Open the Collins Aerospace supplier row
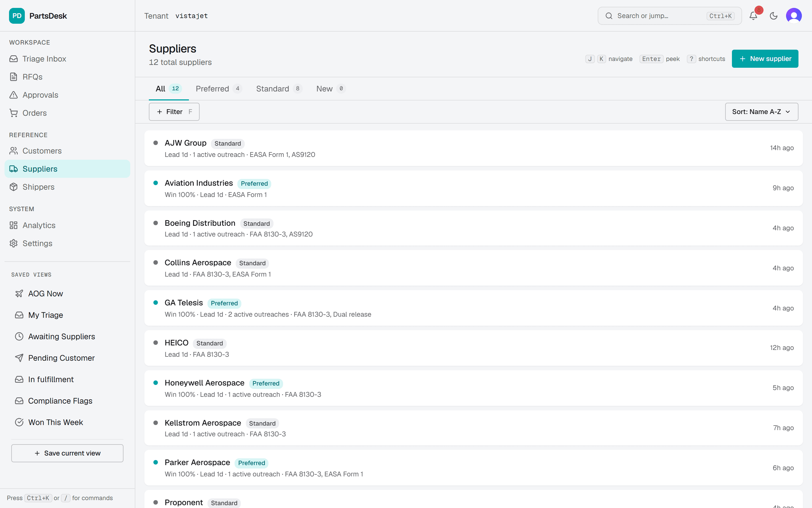Image resolution: width=812 pixels, height=508 pixels. (473, 268)
